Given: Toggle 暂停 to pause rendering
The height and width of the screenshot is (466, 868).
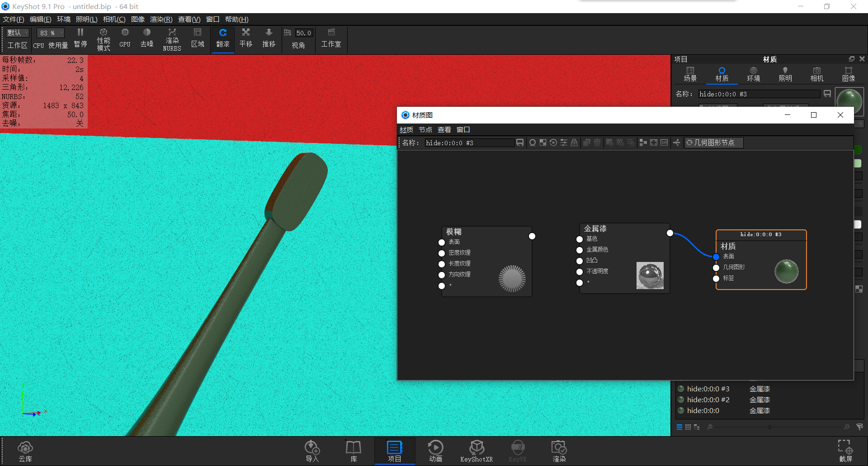Looking at the screenshot, I should (x=80, y=39).
